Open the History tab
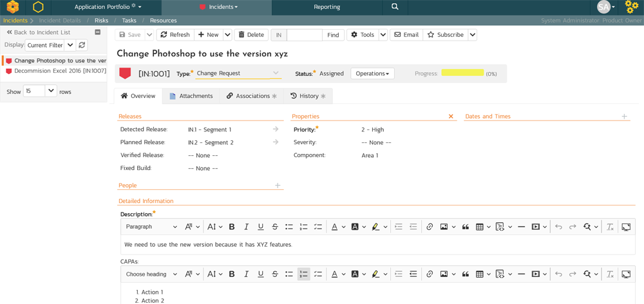 [x=308, y=96]
